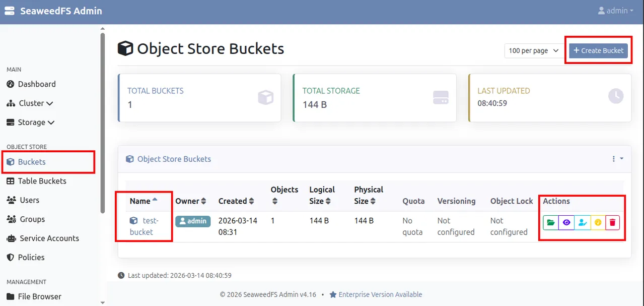644x306 pixels.
Task: Sort by Physical Size column header
Action: tap(369, 195)
